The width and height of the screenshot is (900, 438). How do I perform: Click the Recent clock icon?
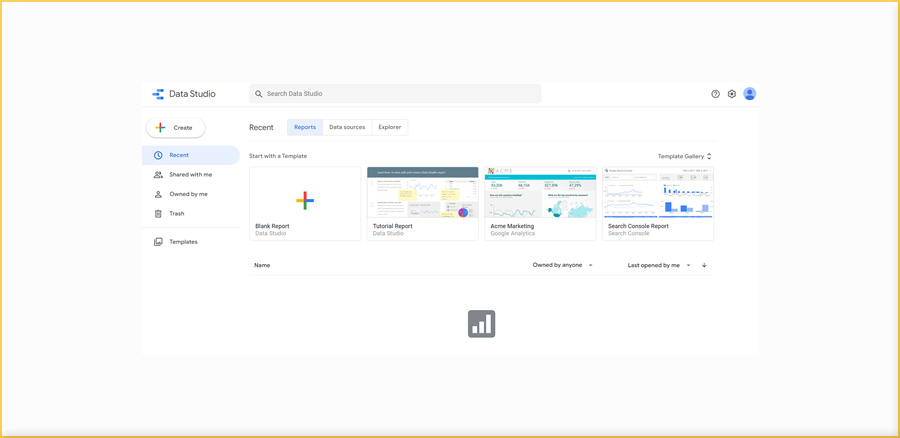[158, 156]
